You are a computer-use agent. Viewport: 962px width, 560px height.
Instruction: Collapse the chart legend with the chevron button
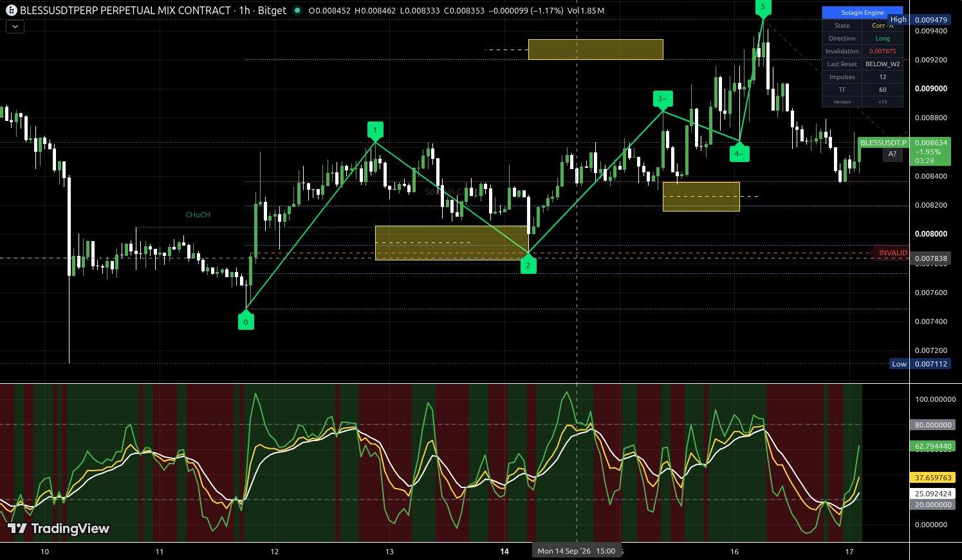(x=15, y=27)
